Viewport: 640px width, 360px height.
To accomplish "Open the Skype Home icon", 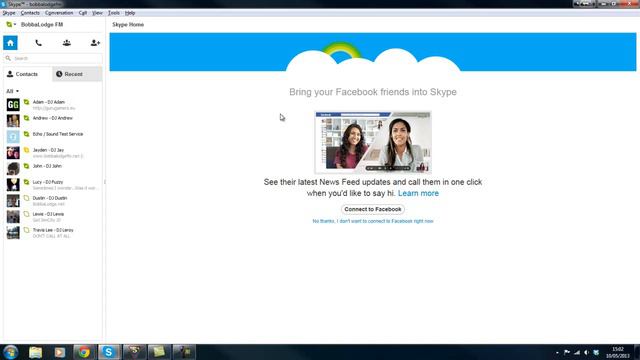I will click(x=10, y=42).
